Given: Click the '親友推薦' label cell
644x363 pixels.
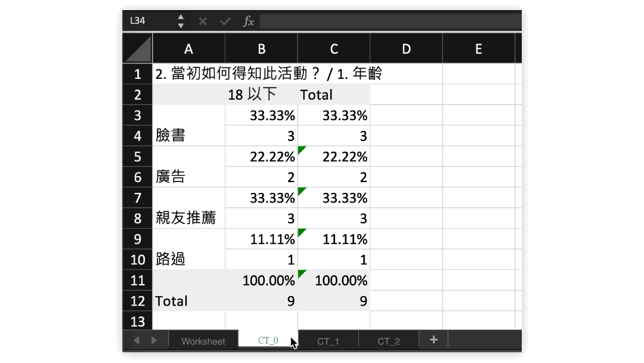Looking at the screenshot, I should (188, 208).
